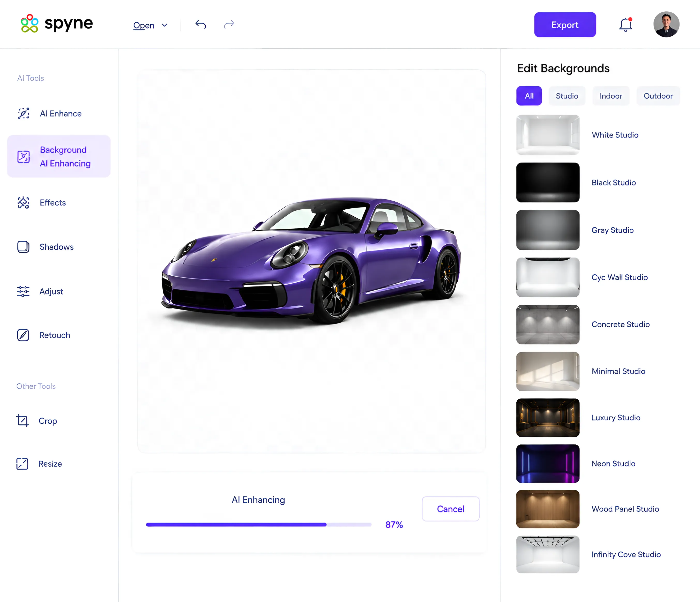Show All backgrounds filter
Viewport: 700px width, 602px height.
tap(529, 96)
